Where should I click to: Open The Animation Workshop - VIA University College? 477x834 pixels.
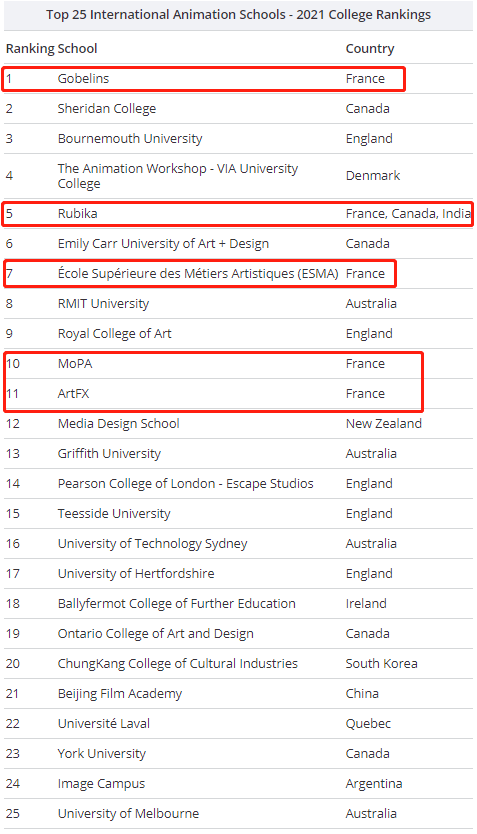tap(178, 176)
